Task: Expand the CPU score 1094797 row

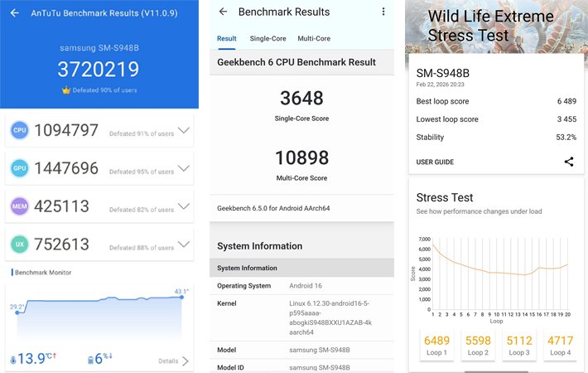Action: coord(184,130)
